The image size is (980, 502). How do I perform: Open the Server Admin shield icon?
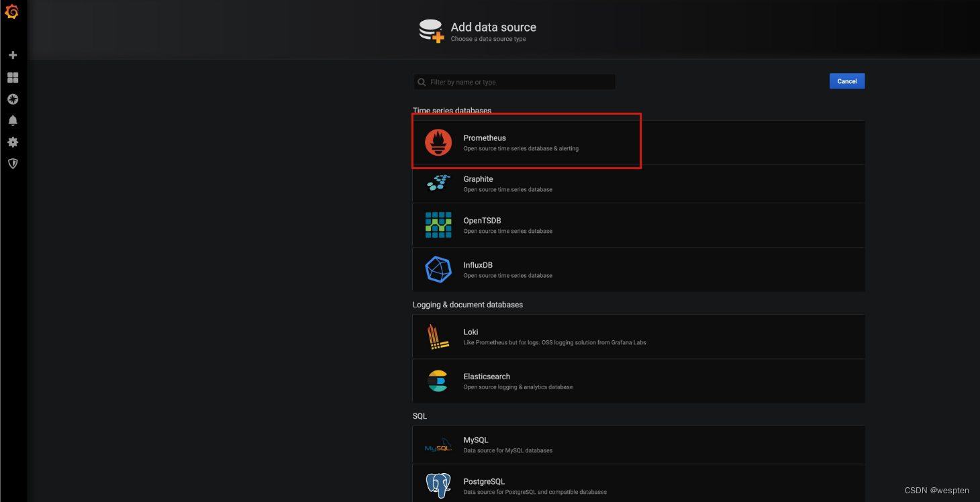click(x=12, y=164)
